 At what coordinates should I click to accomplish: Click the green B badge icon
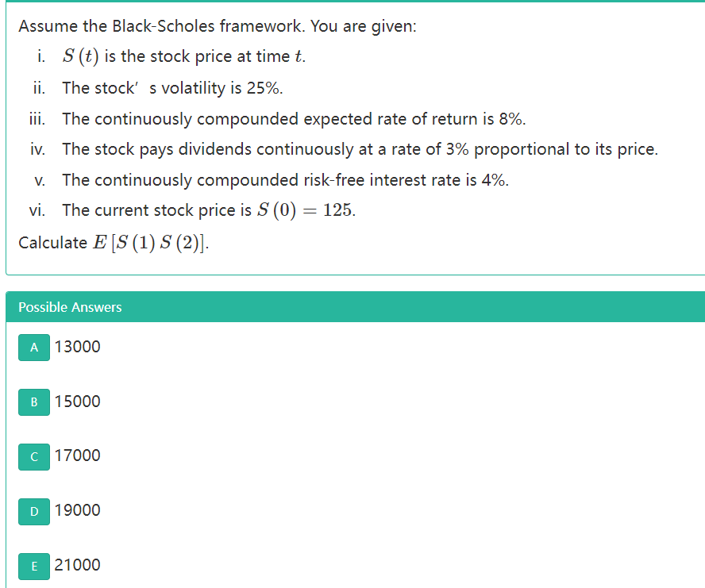[33, 402]
